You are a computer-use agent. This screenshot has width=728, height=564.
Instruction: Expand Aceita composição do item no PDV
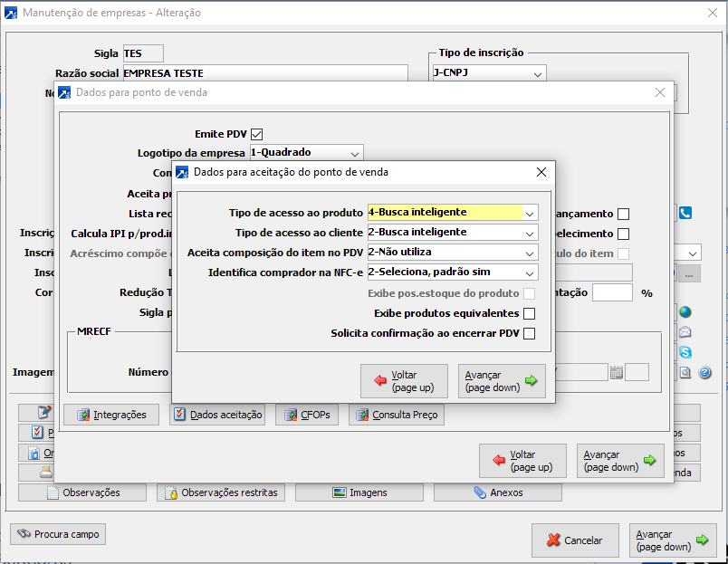[x=530, y=253]
